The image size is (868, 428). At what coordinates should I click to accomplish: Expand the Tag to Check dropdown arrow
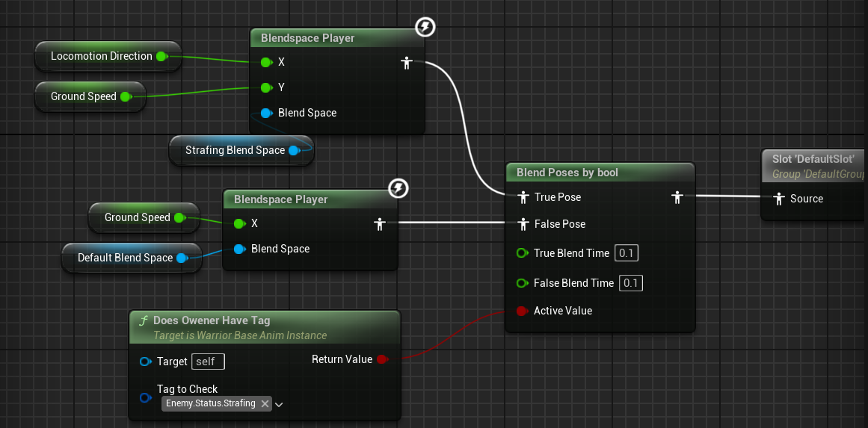click(x=279, y=404)
